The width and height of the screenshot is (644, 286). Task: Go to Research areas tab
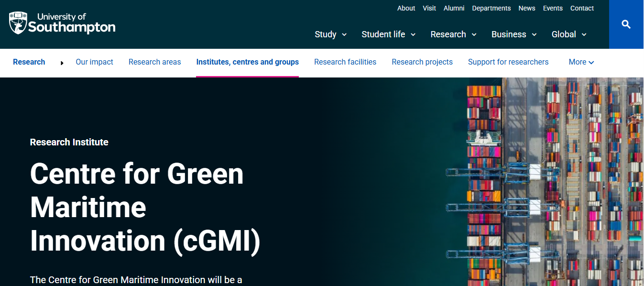pyautogui.click(x=154, y=62)
